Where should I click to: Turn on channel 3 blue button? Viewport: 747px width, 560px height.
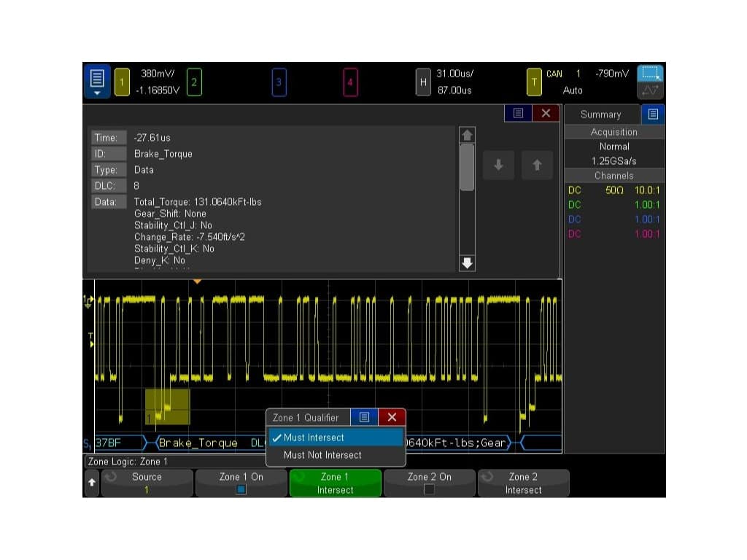click(x=278, y=82)
